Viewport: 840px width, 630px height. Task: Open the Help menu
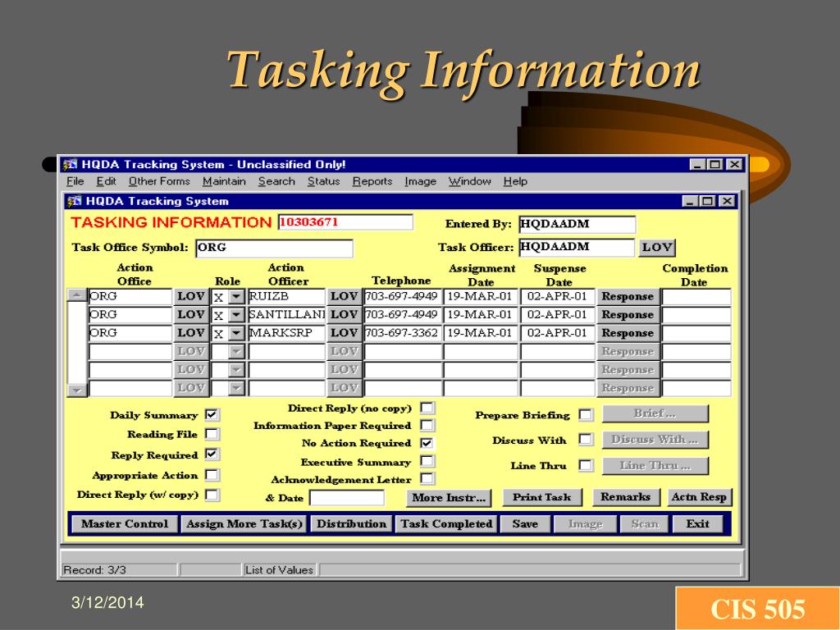coord(515,181)
